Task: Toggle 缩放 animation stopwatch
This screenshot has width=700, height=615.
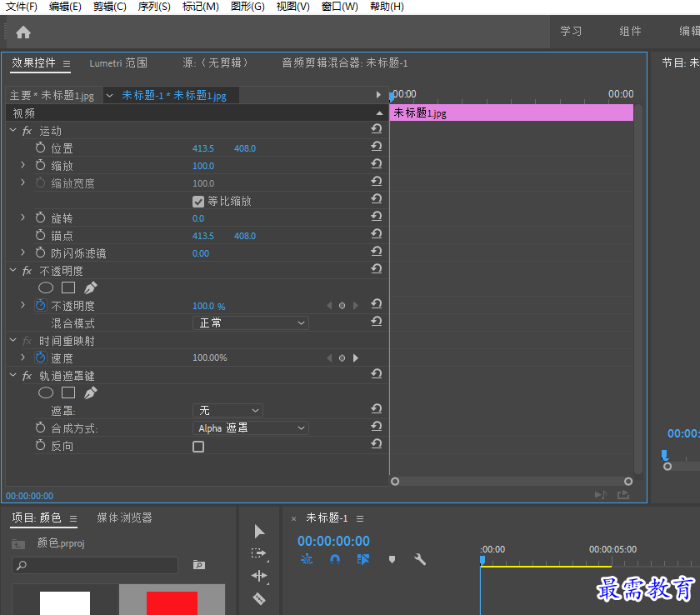Action: click(x=41, y=165)
